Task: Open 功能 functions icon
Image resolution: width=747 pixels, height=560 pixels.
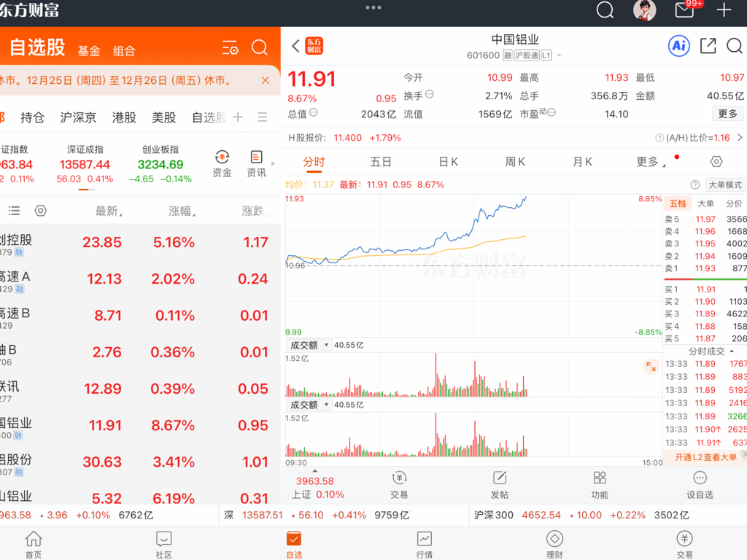Action: tap(600, 485)
